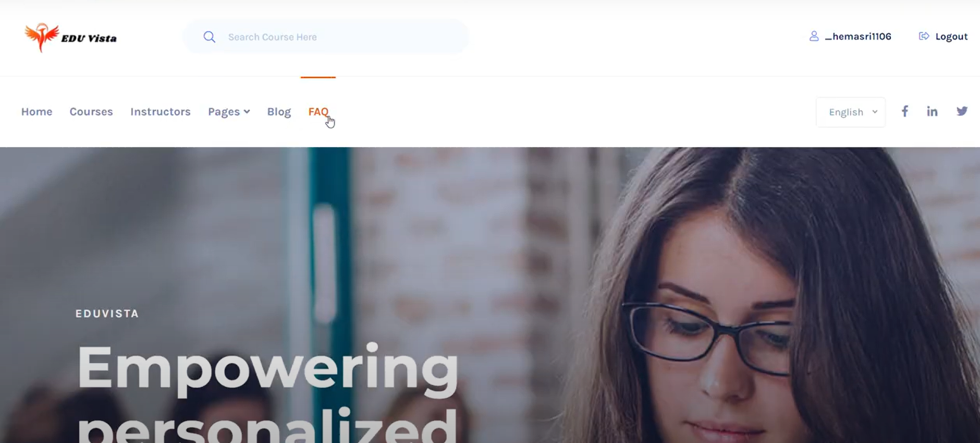Click the language dropdown arrow
Viewport: 980px width, 443px height.
875,112
